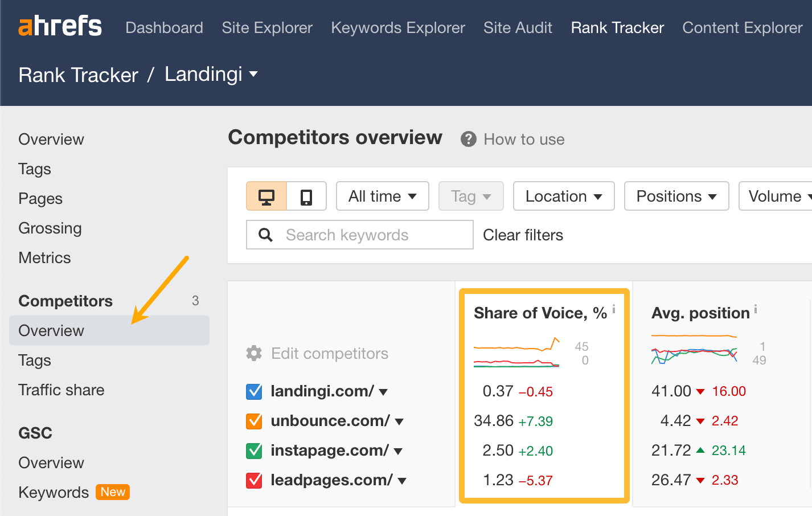Open the Edit competitors settings gear
The width and height of the screenshot is (812, 516).
point(254,353)
